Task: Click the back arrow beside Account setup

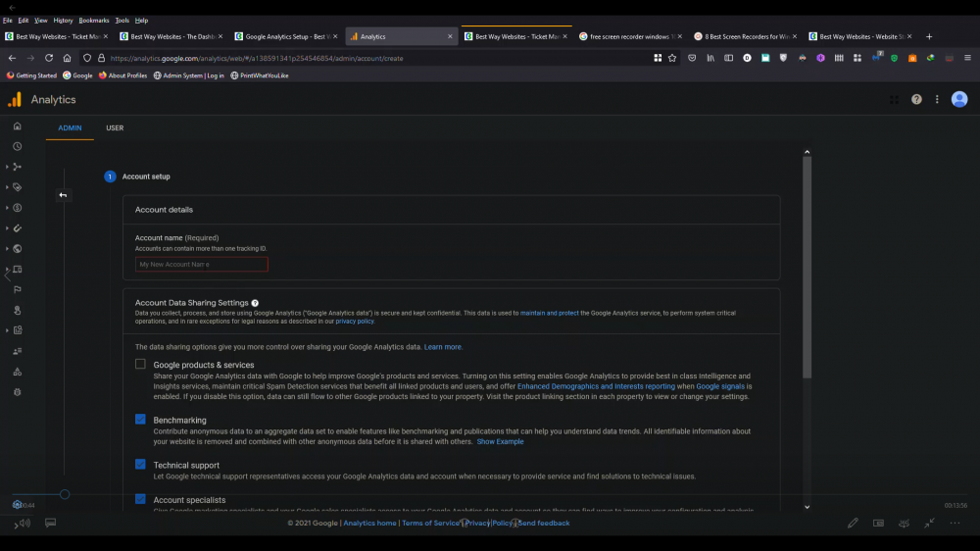Action: pos(63,195)
